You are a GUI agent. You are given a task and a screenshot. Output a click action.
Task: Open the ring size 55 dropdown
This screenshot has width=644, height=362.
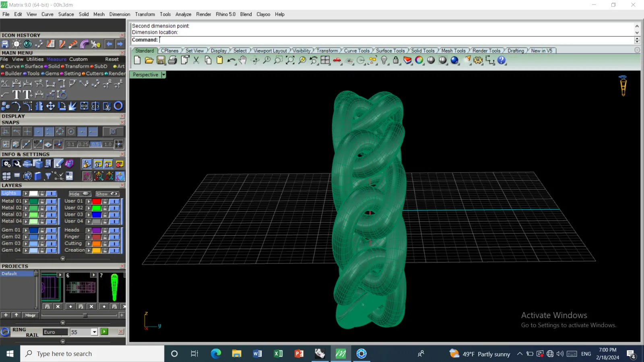click(94, 332)
